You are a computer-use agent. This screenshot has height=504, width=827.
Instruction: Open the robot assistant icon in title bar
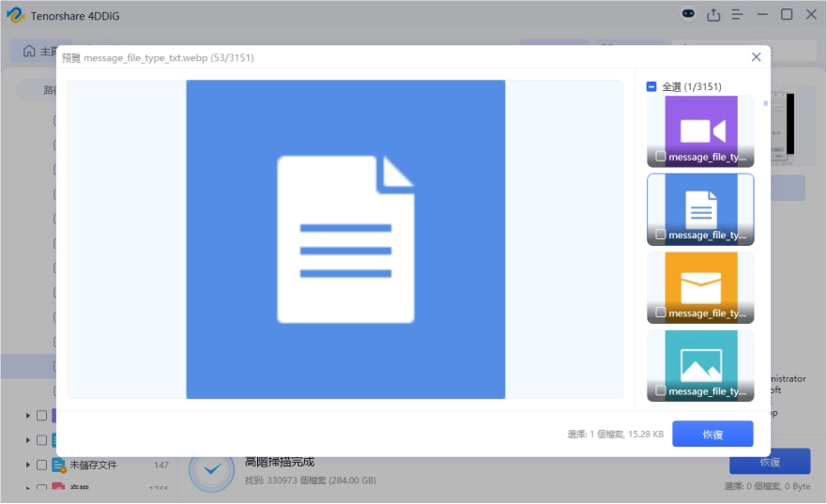tap(688, 14)
